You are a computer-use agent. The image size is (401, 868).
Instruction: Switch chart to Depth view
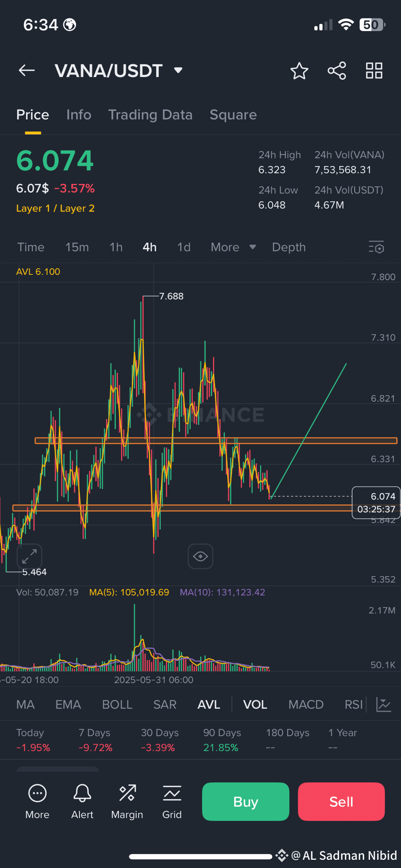point(289,247)
